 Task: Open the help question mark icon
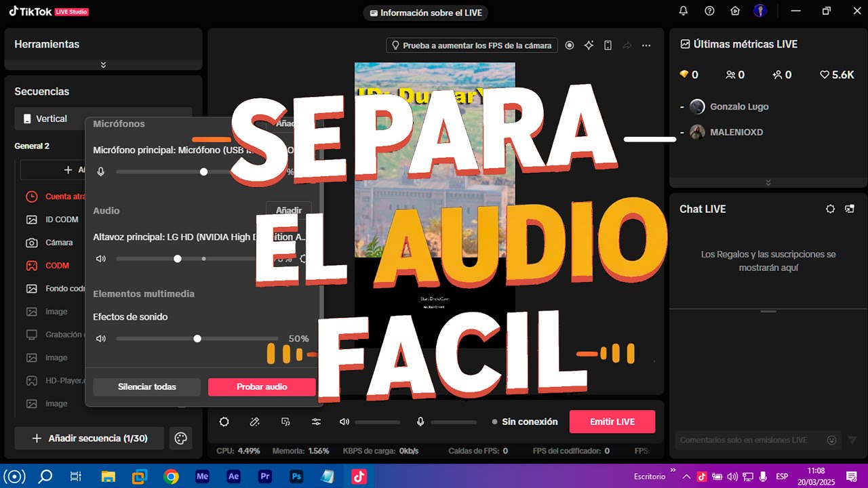tap(709, 11)
